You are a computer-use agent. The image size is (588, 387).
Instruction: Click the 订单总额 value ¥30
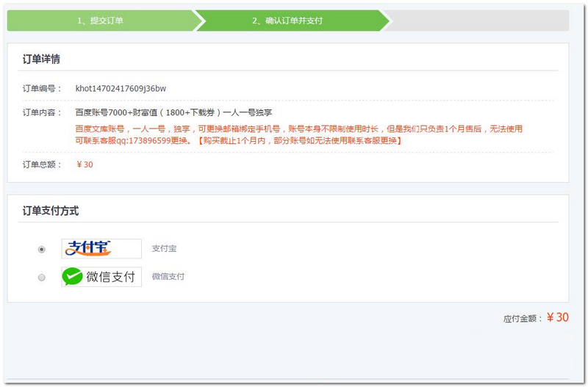pyautogui.click(x=85, y=164)
